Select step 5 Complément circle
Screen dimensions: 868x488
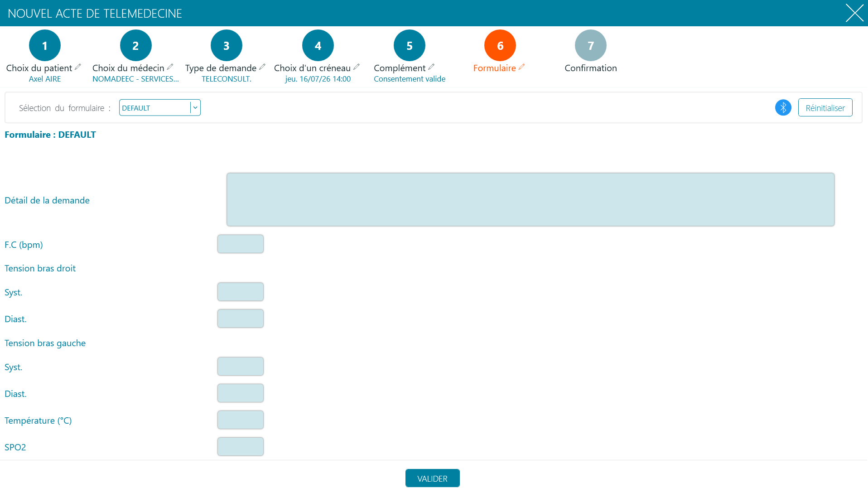point(410,45)
